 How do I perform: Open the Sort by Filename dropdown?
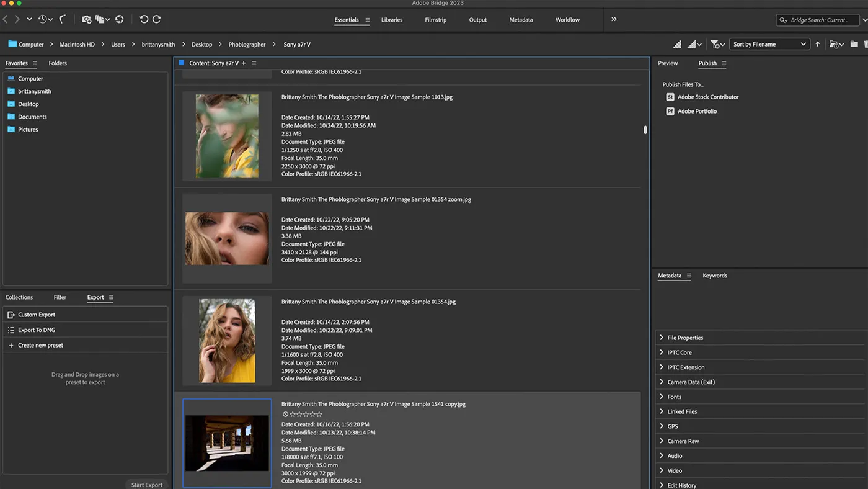coord(769,44)
